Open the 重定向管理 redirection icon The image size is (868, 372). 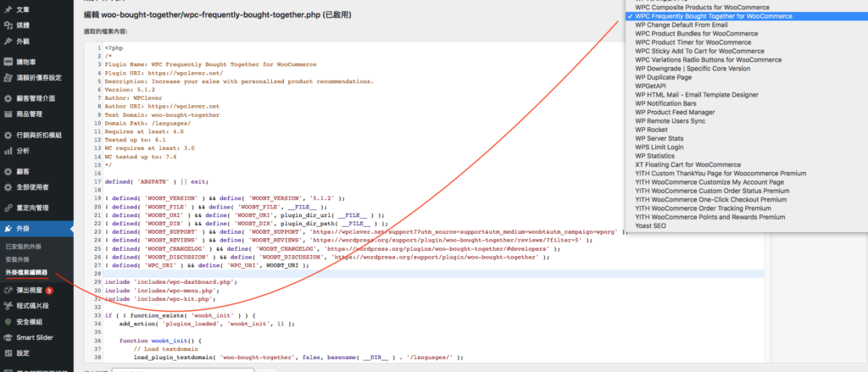click(8, 208)
